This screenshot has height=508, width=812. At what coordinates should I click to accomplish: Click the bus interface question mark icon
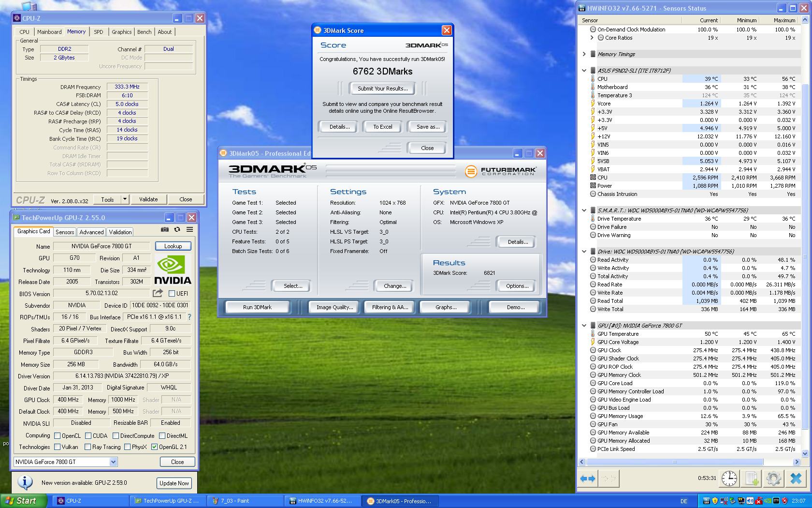pyautogui.click(x=189, y=317)
